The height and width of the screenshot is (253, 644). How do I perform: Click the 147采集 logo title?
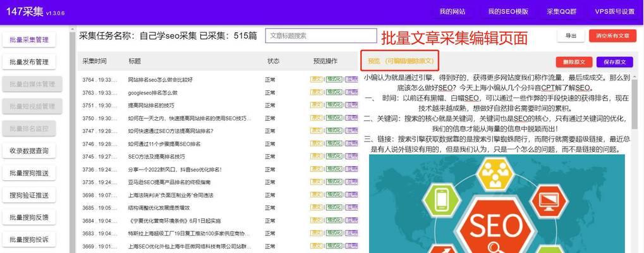(x=25, y=11)
